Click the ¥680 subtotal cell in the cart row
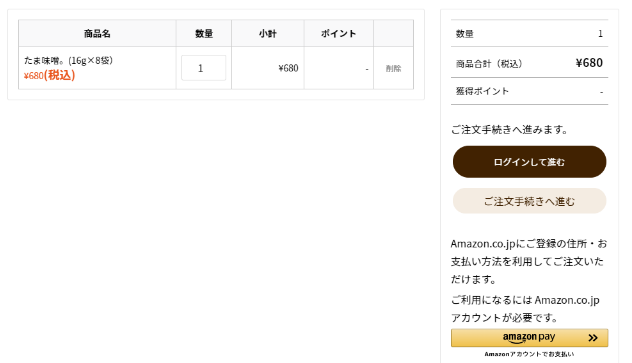 pos(288,68)
